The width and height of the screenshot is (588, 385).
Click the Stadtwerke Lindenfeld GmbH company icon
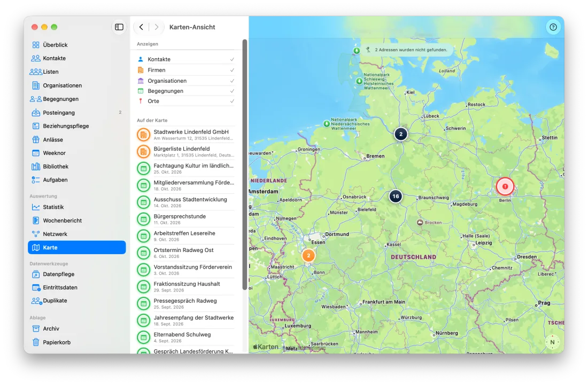143,135
